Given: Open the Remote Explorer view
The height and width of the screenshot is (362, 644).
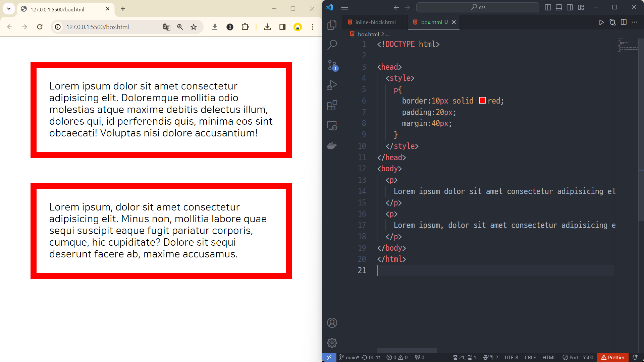Looking at the screenshot, I should pos(332,126).
